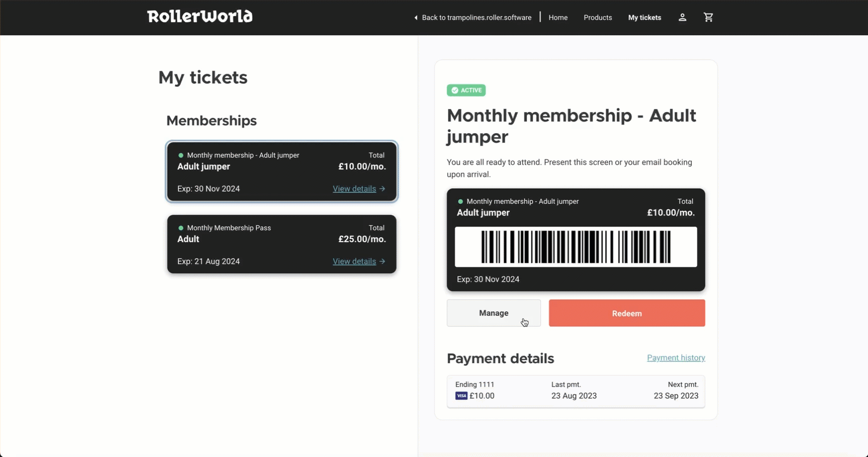
Task: Click the payment card row ending 1111
Action: tap(576, 391)
